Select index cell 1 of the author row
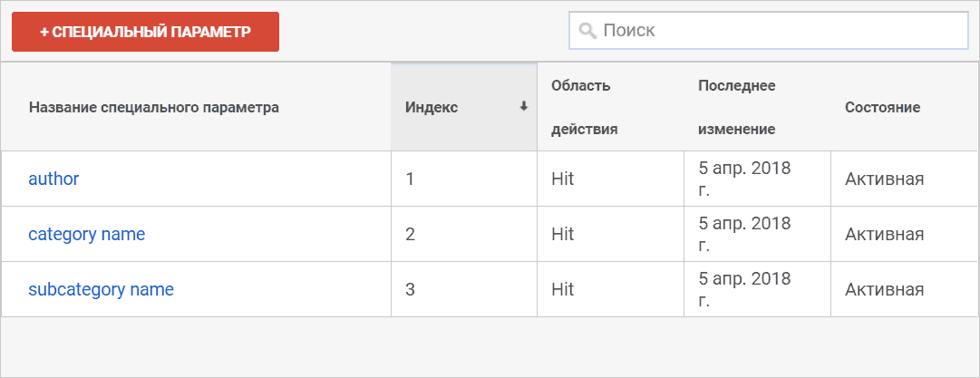The image size is (980, 378). pos(464,179)
